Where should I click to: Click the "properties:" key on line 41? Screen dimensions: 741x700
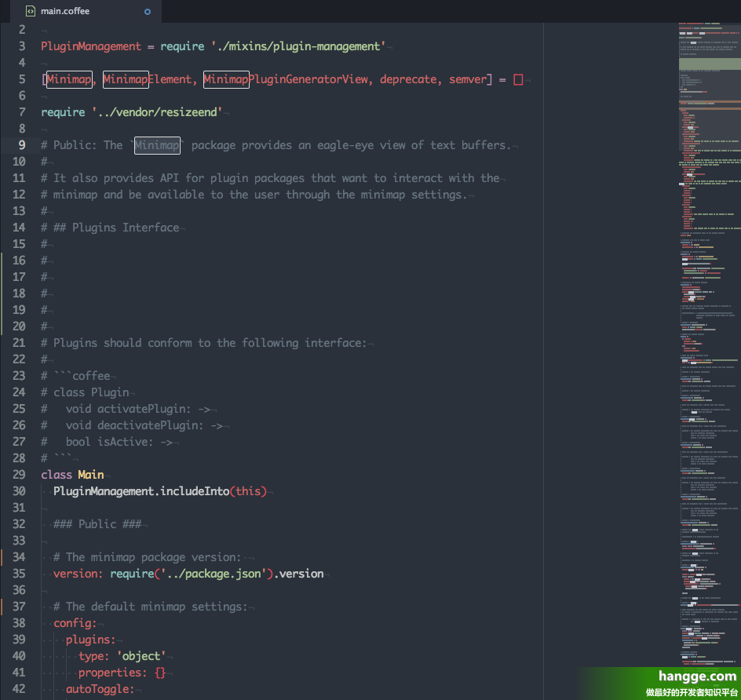pos(112,673)
